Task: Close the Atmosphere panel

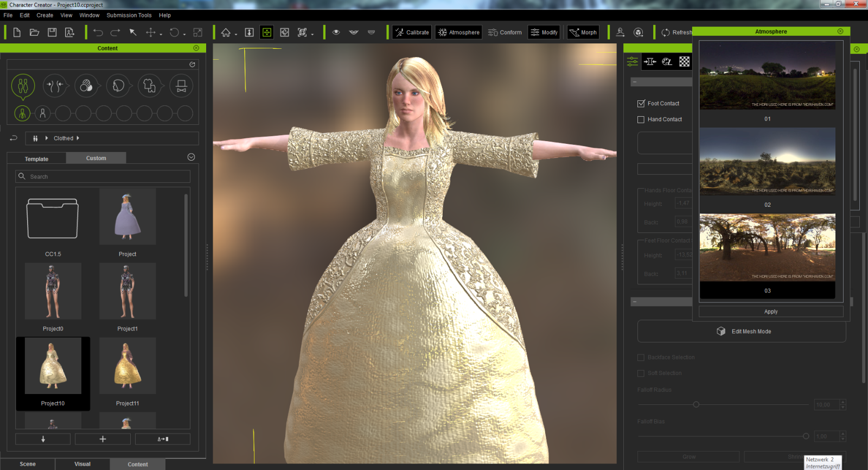Action: click(840, 31)
